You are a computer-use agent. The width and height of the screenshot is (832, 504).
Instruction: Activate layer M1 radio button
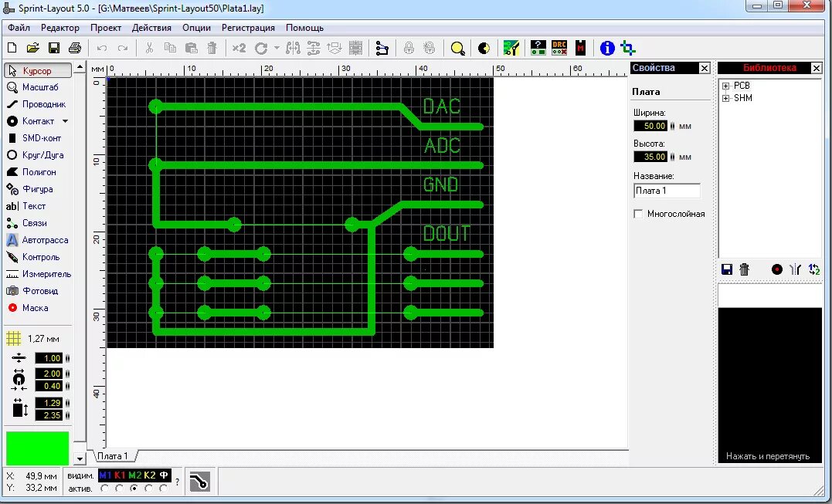[105, 488]
